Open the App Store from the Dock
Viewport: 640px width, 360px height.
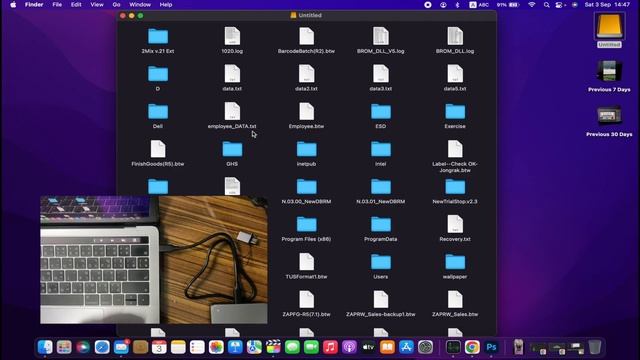406,347
